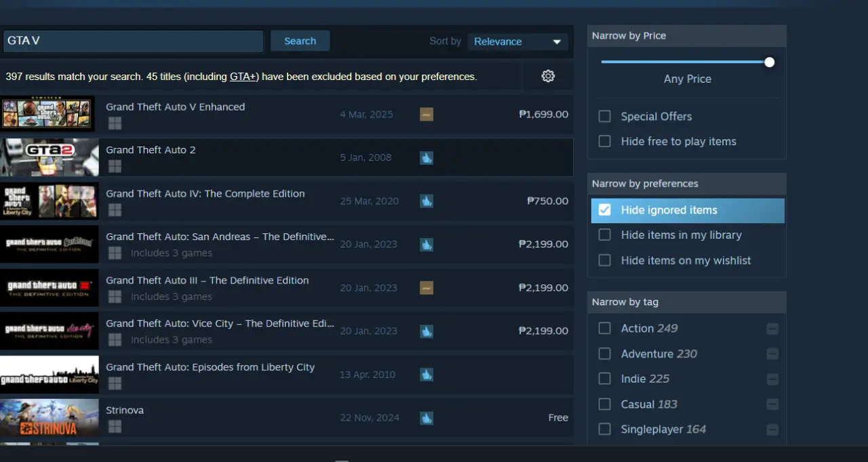Viewport: 868px width, 462px height.
Task: Check Hide items on my wishlist
Action: click(x=604, y=261)
